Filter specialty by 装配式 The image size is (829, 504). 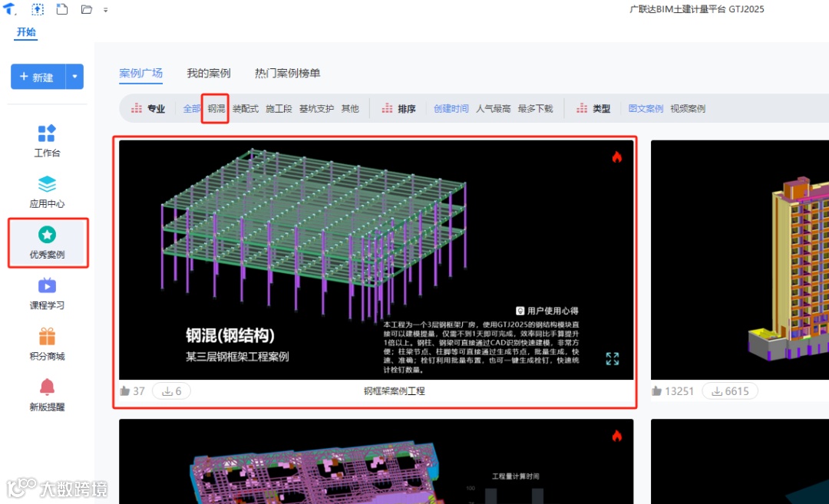pyautogui.click(x=246, y=108)
